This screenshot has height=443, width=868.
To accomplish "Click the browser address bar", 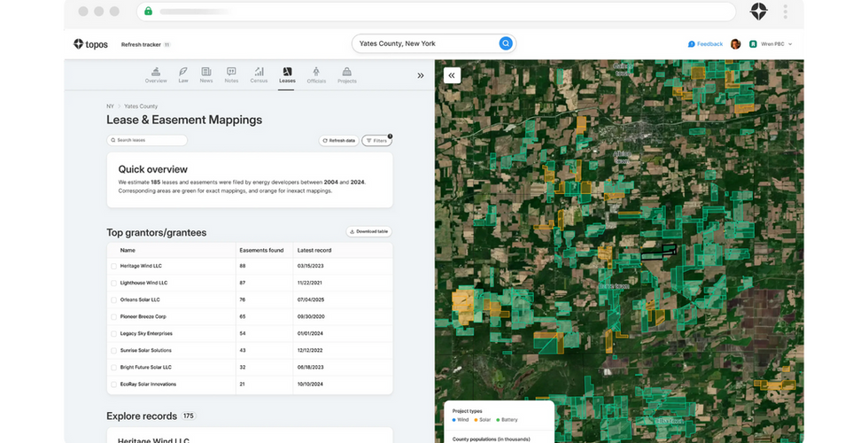I will [x=436, y=11].
